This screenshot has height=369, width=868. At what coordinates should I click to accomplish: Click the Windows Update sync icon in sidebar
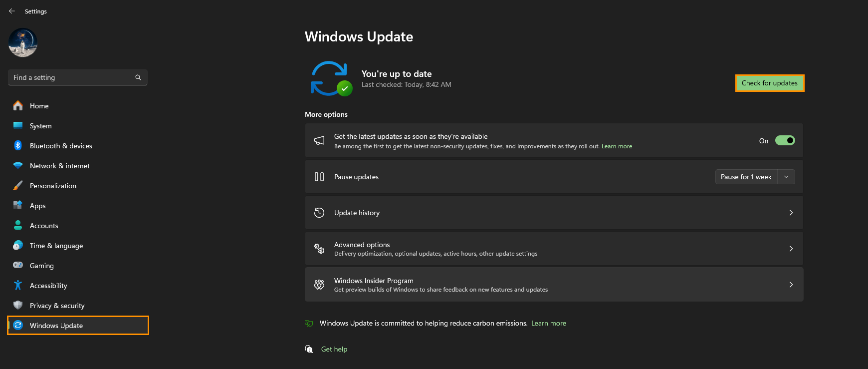pyautogui.click(x=18, y=325)
